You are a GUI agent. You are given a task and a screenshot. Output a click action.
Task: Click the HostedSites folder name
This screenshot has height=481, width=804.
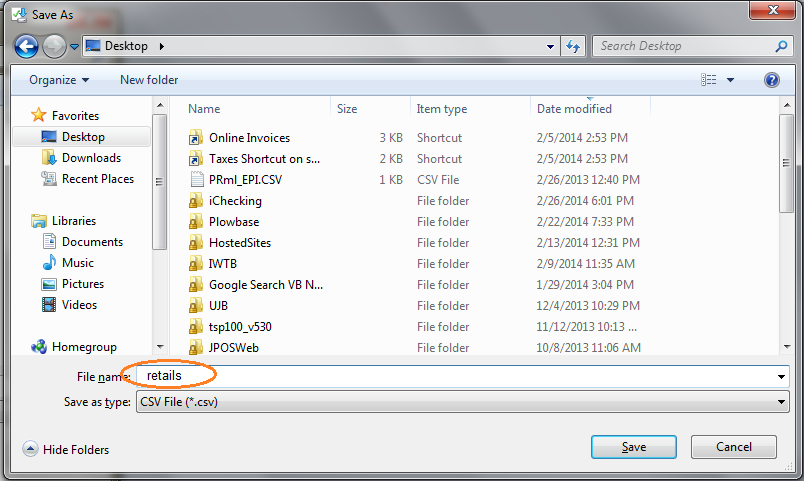[x=240, y=243]
